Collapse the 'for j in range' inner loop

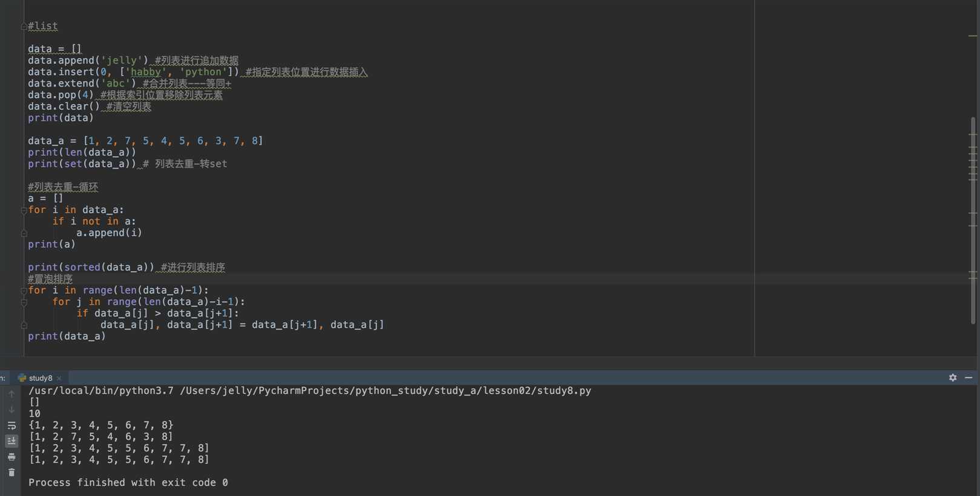pyautogui.click(x=24, y=302)
